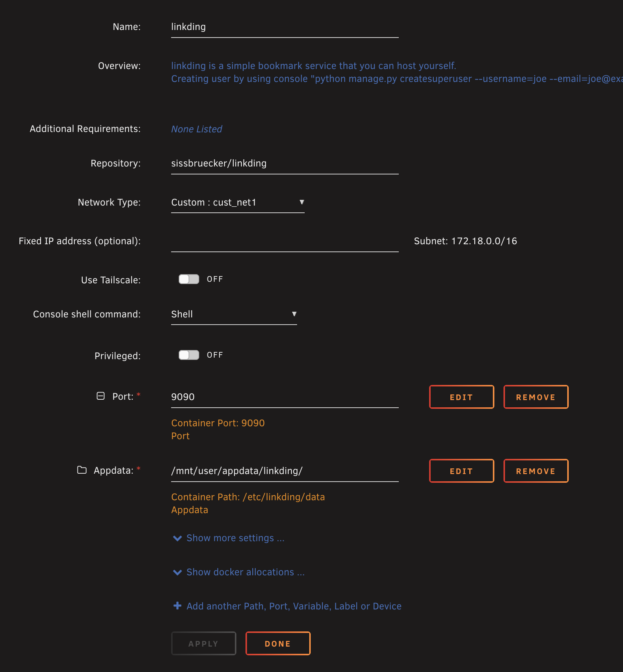Click the port icon beside Port label
The image size is (623, 672).
click(x=101, y=396)
